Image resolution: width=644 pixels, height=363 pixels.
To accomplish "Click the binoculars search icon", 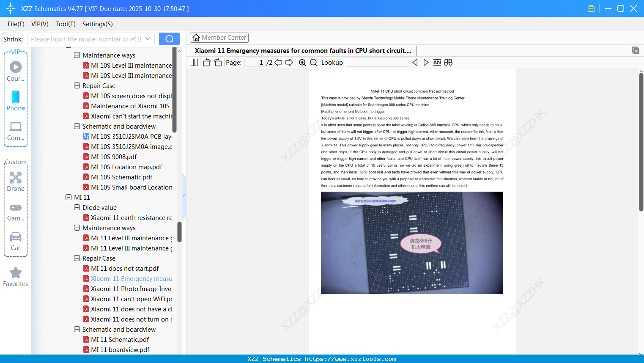I will click(448, 63).
